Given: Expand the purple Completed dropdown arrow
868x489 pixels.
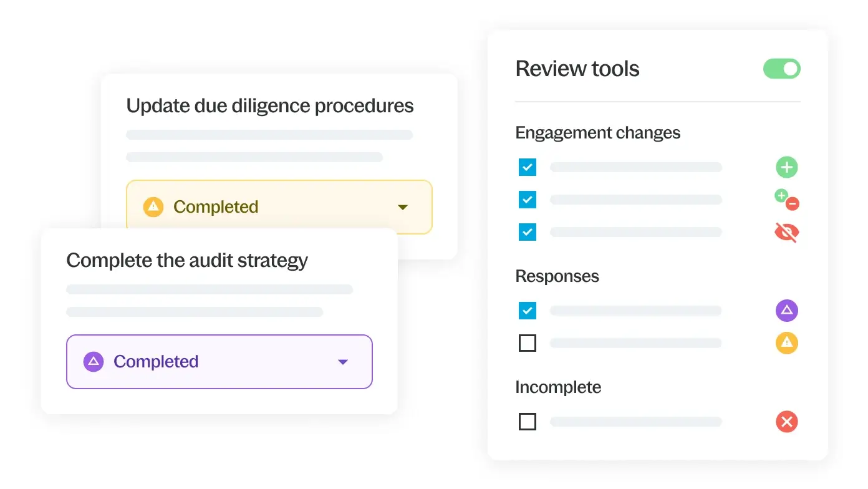Looking at the screenshot, I should pos(342,362).
